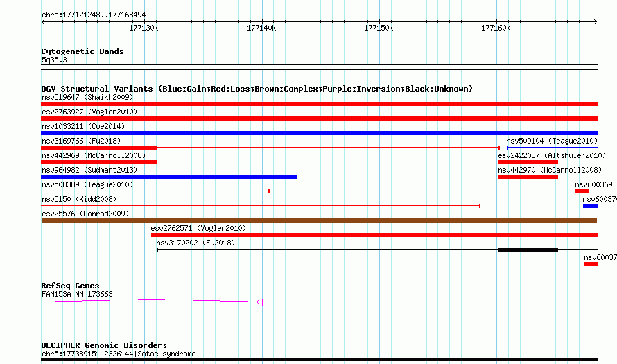The width and height of the screenshot is (617, 364).
Task: Click the red bar below nsv519647 (Shaikh2009)
Action: click(319, 104)
